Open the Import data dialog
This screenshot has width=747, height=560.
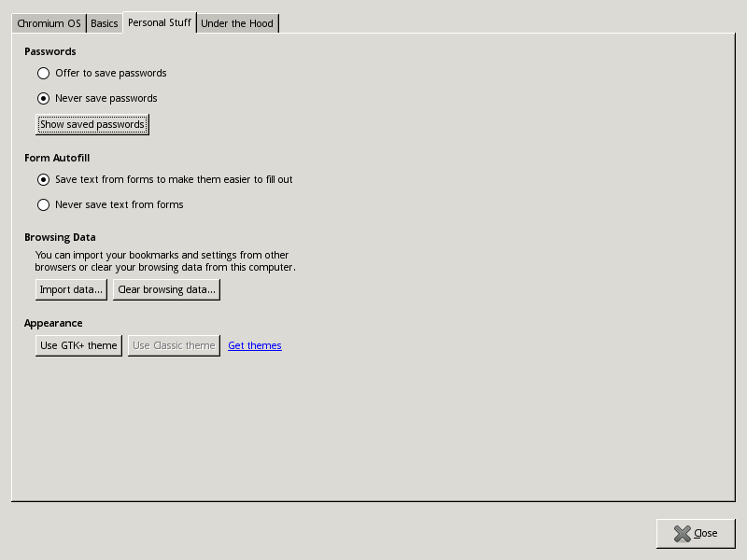coord(71,289)
